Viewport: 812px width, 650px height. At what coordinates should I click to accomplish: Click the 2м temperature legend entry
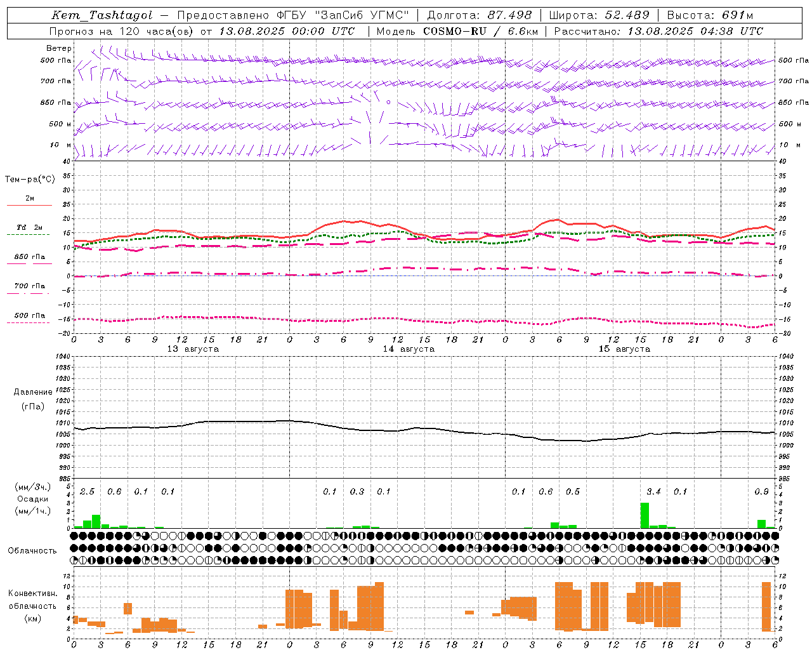point(30,199)
